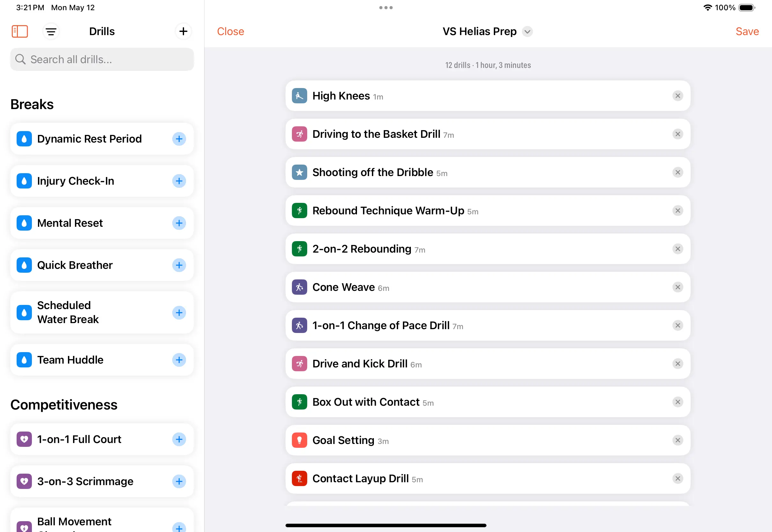
Task: Remove Goal Setting from the plan
Action: click(x=678, y=440)
